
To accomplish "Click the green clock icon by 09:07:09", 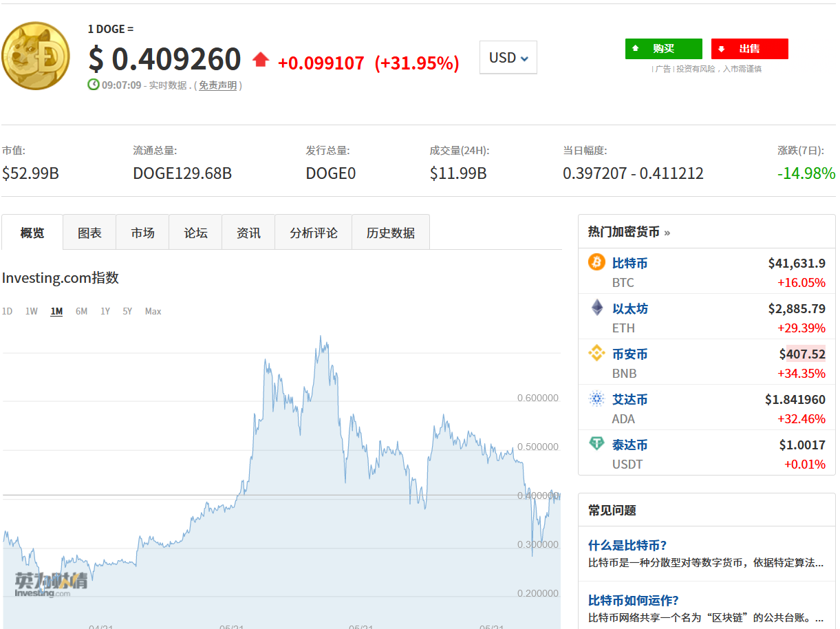I will tap(94, 85).
